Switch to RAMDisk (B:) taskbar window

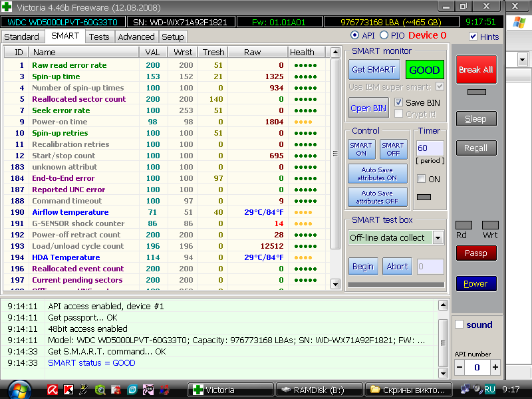(x=319, y=390)
